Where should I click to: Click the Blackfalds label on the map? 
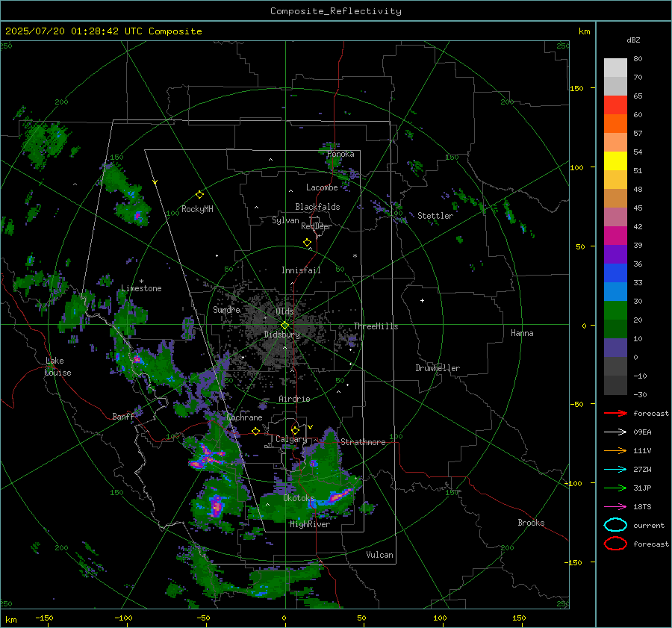(x=317, y=207)
